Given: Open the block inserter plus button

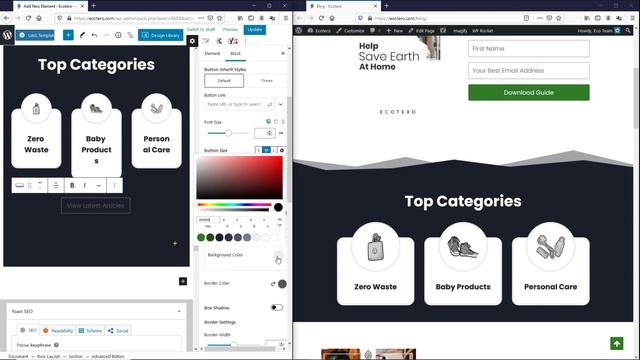Looking at the screenshot, I should pyautogui.click(x=68, y=35).
